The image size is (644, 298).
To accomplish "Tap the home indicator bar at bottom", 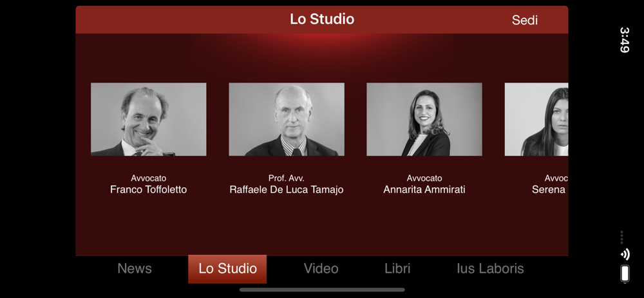I will point(322,290).
